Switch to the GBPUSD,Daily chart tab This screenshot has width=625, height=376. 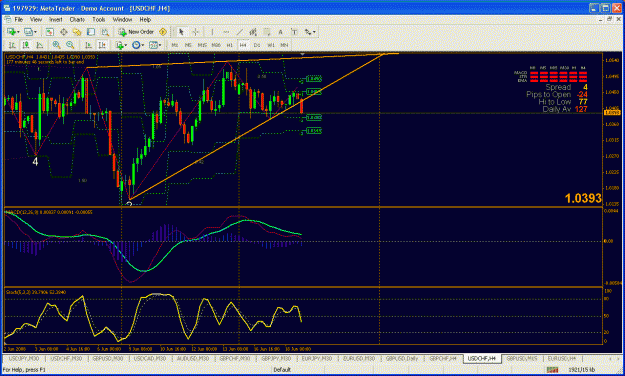pyautogui.click(x=402, y=358)
